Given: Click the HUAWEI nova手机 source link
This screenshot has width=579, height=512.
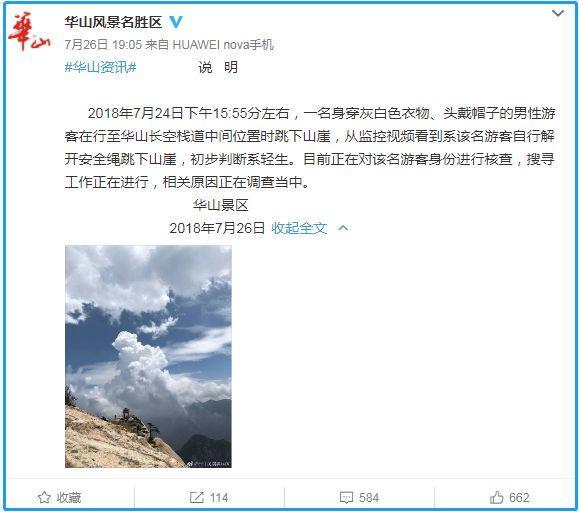Looking at the screenshot, I should [x=223, y=45].
